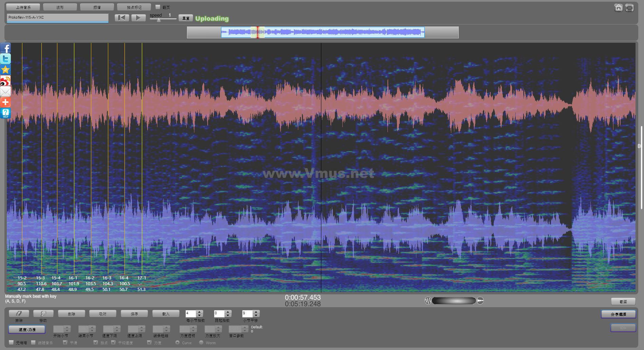
Task: Increase 小节平移 bar offset value
Action: 256,312
